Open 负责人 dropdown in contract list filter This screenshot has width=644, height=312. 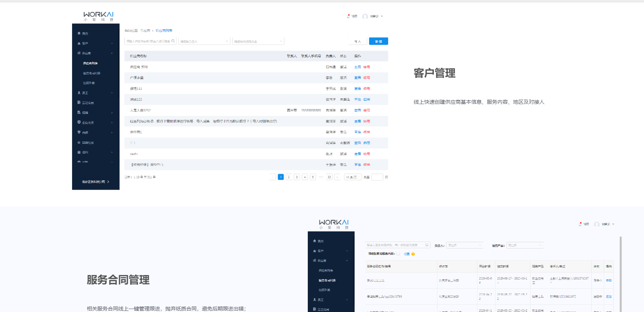tap(464, 245)
